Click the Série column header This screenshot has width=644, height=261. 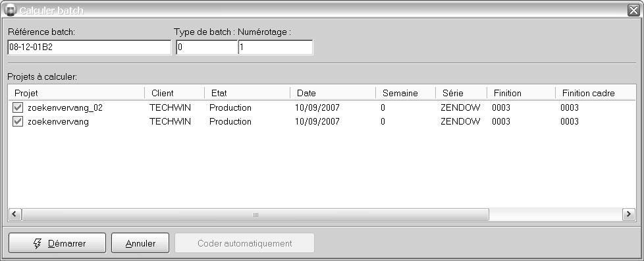[461, 93]
